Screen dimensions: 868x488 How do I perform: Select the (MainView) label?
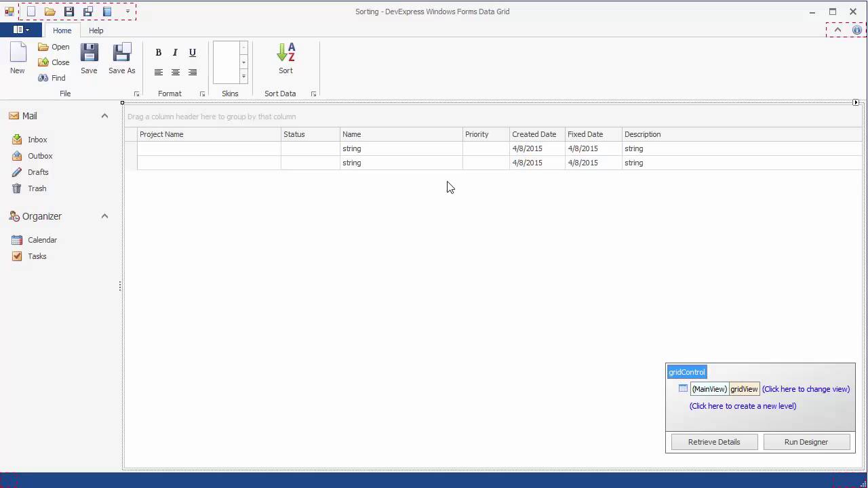[709, 389]
